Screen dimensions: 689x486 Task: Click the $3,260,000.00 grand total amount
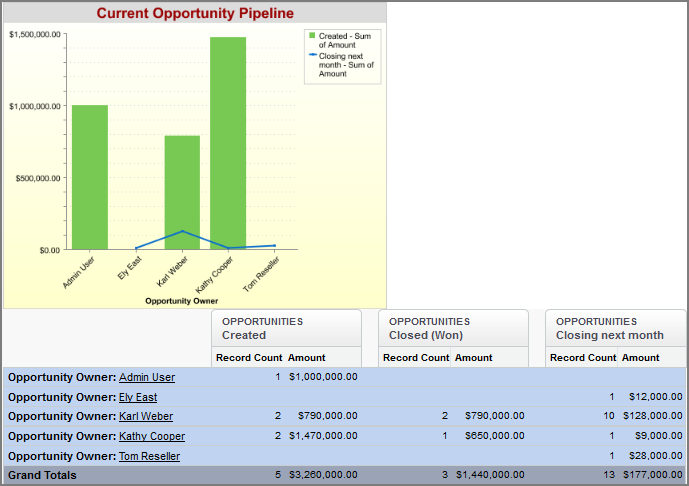coord(323,475)
